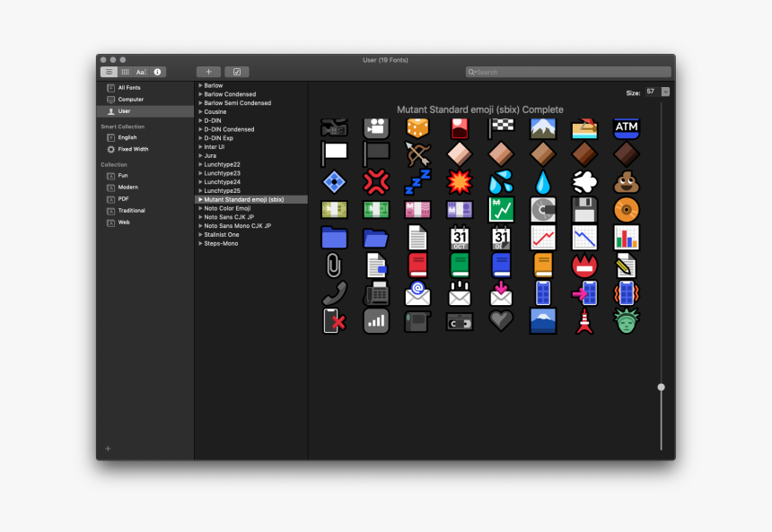772x532 pixels.
Task: Select All Fonts in the sidebar
Action: click(x=145, y=88)
